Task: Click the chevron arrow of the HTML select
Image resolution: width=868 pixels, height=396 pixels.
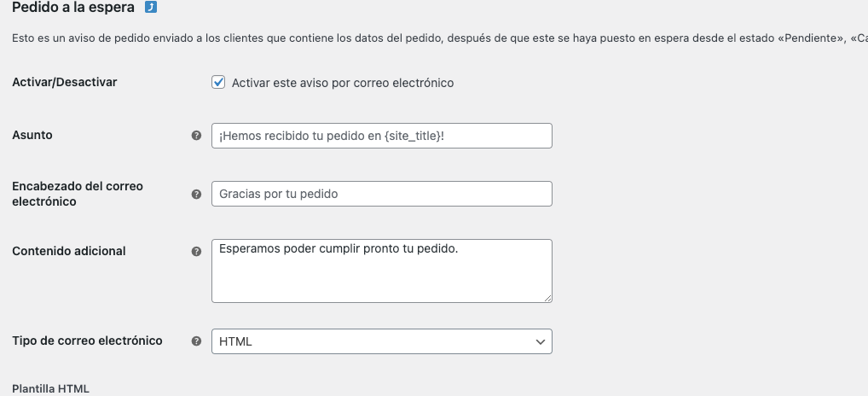Action: [x=541, y=341]
